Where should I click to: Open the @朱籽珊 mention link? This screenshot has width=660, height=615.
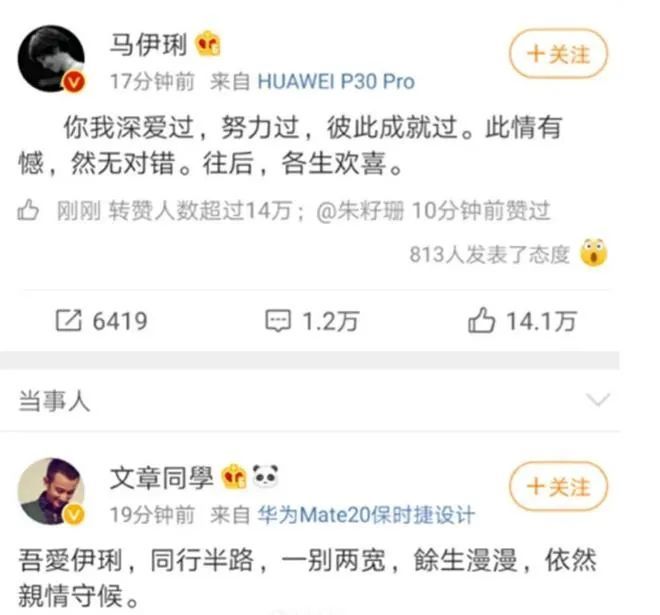click(x=360, y=210)
